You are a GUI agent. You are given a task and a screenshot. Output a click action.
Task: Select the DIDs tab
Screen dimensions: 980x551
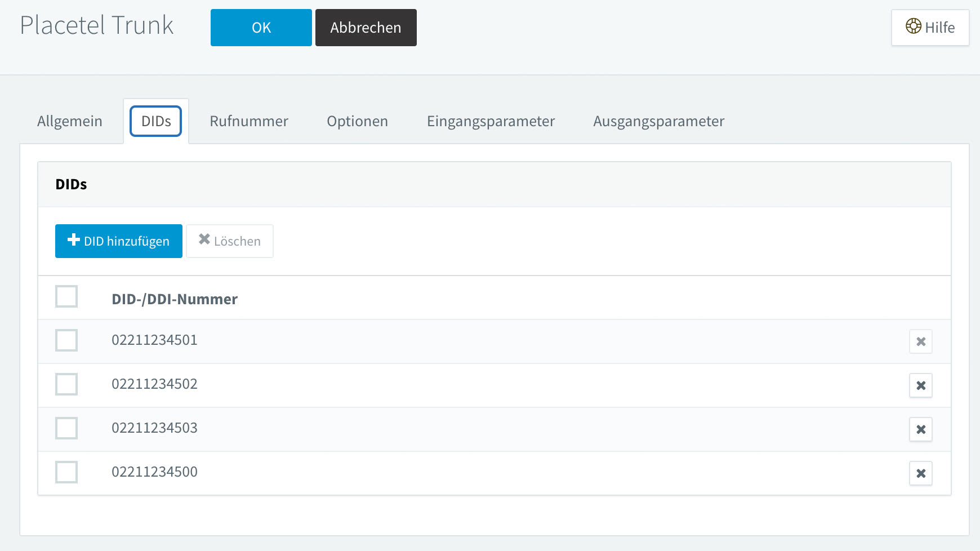tap(156, 121)
